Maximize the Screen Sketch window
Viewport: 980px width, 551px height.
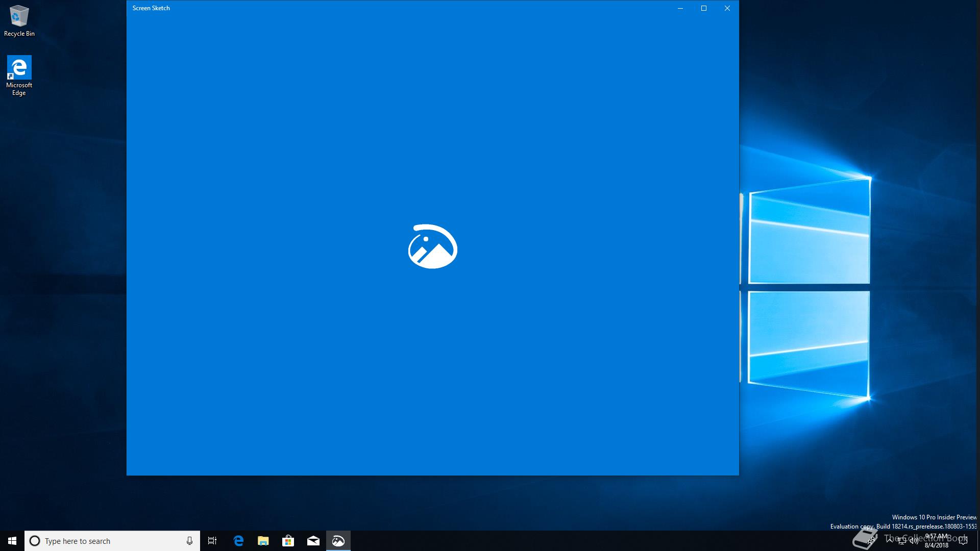(x=704, y=8)
